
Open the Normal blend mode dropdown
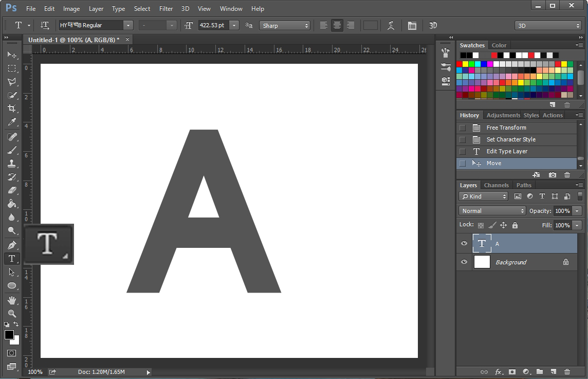492,211
